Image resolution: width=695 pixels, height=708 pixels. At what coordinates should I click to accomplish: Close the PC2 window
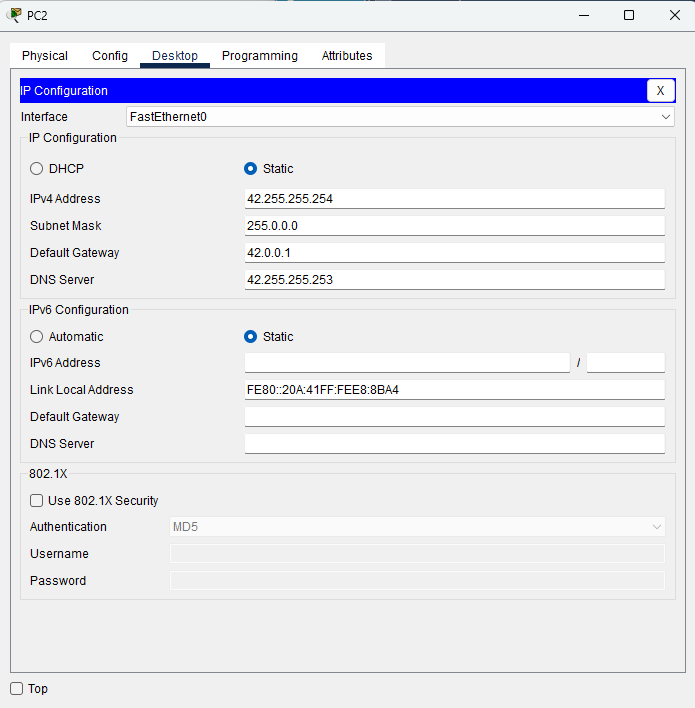coord(675,15)
